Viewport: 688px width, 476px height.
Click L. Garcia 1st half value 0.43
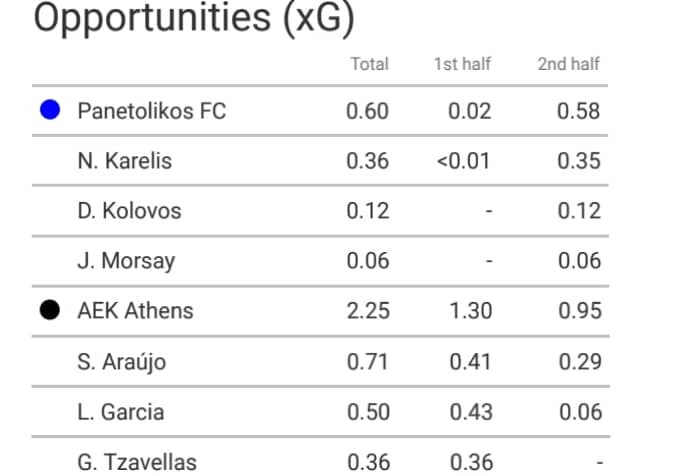tap(471, 412)
